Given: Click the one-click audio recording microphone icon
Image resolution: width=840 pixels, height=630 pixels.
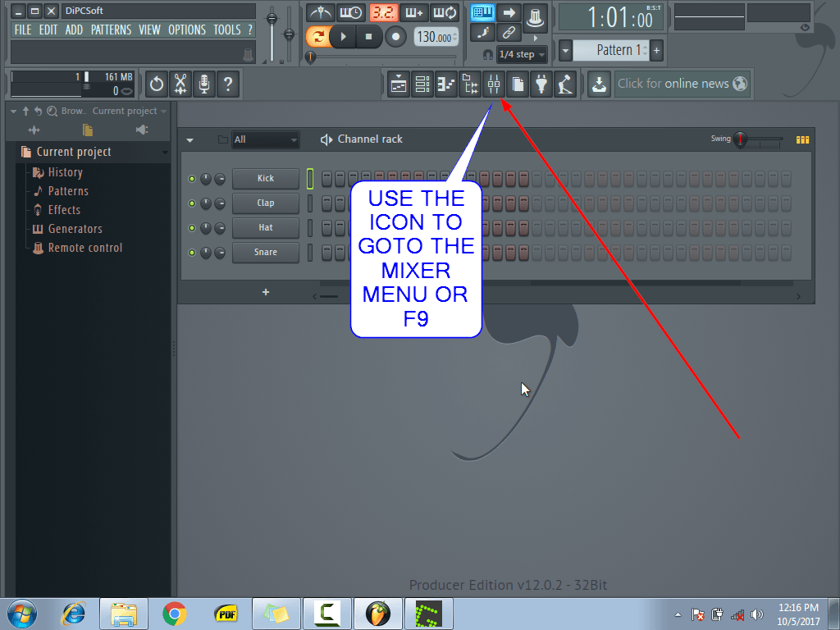Looking at the screenshot, I should (x=204, y=84).
